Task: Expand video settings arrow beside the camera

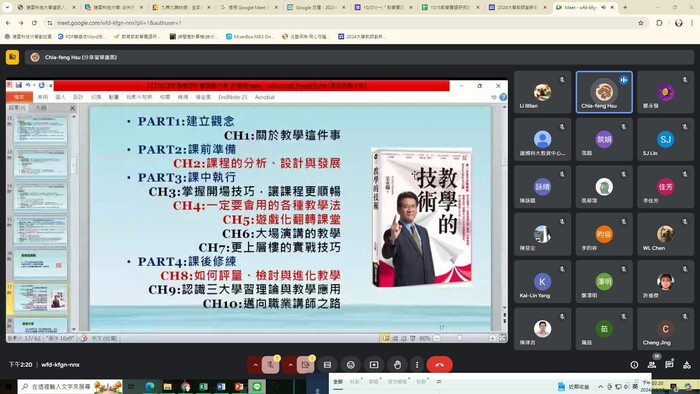Action: pos(290,365)
